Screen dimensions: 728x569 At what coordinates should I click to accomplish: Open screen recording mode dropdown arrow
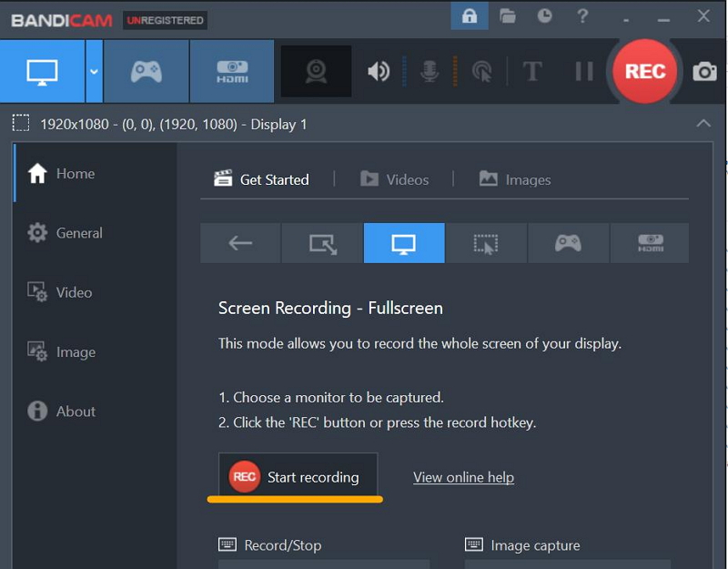pos(94,71)
